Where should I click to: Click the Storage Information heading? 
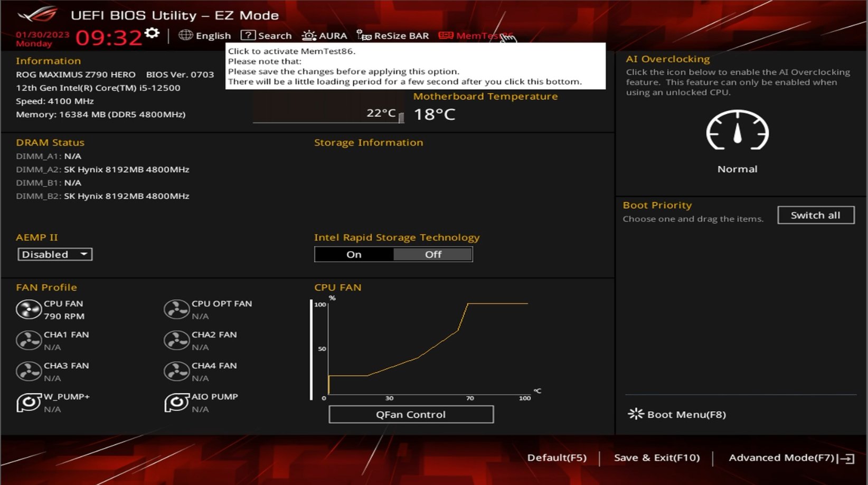tap(369, 142)
